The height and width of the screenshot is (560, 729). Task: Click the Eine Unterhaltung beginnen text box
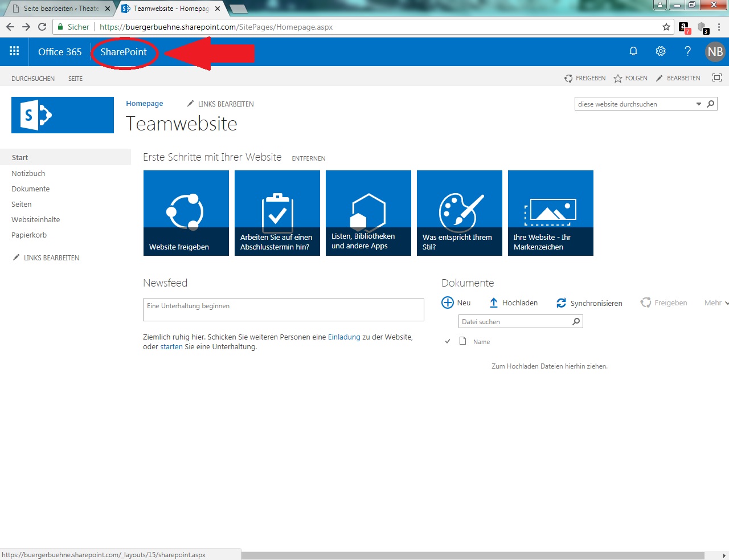click(283, 309)
